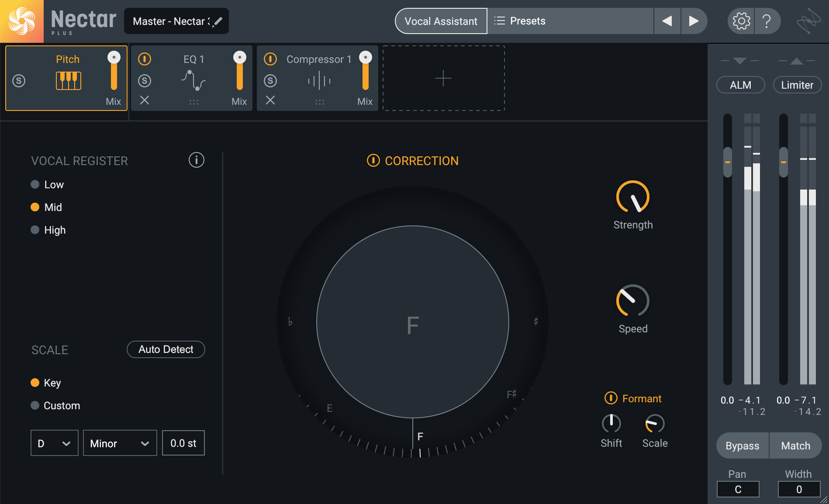Toggle the Formant power button
Viewport: 829px width, 504px height.
click(611, 398)
